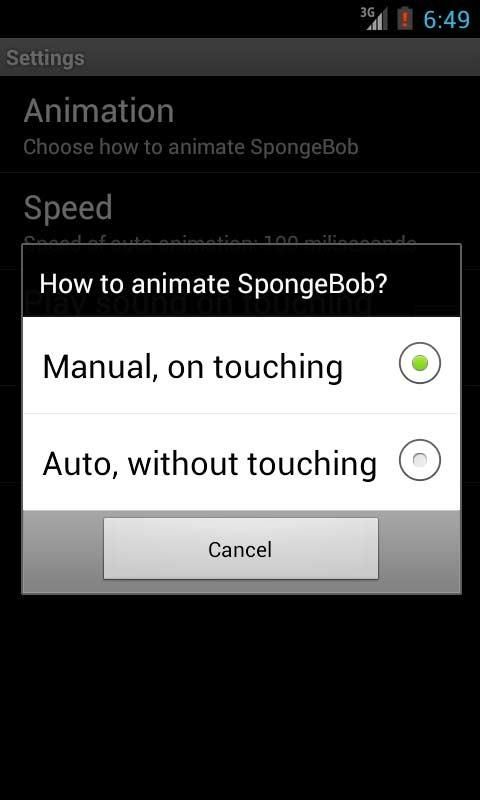Tap the red exclamation mark on battery
Screen dimensions: 480x800
point(405,20)
